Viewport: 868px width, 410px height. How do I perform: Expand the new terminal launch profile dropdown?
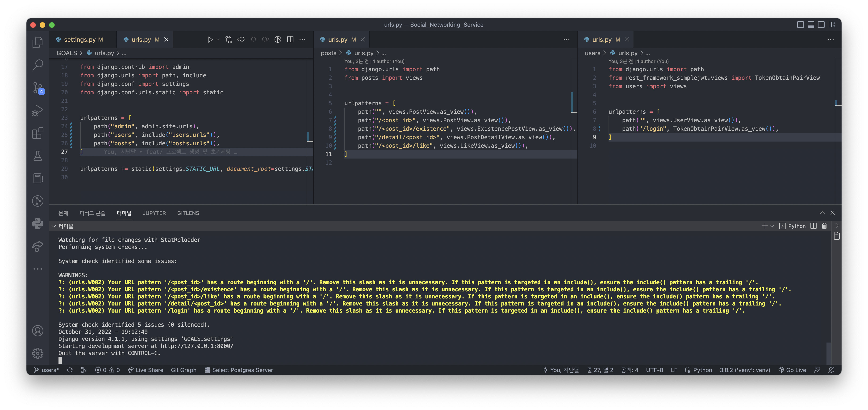772,226
